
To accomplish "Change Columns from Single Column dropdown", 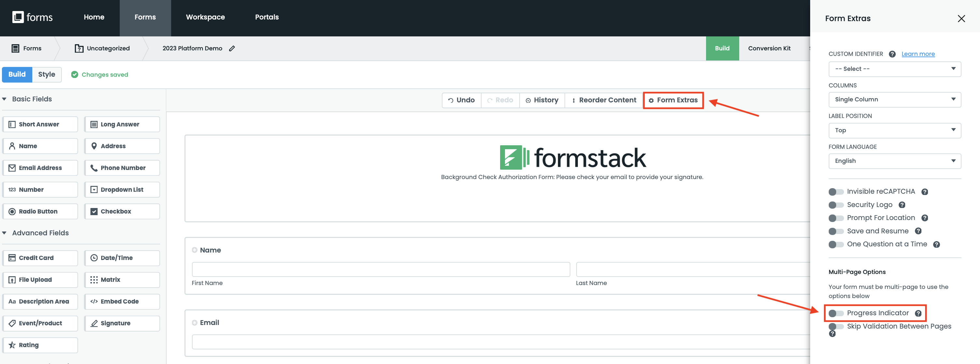I will 894,99.
